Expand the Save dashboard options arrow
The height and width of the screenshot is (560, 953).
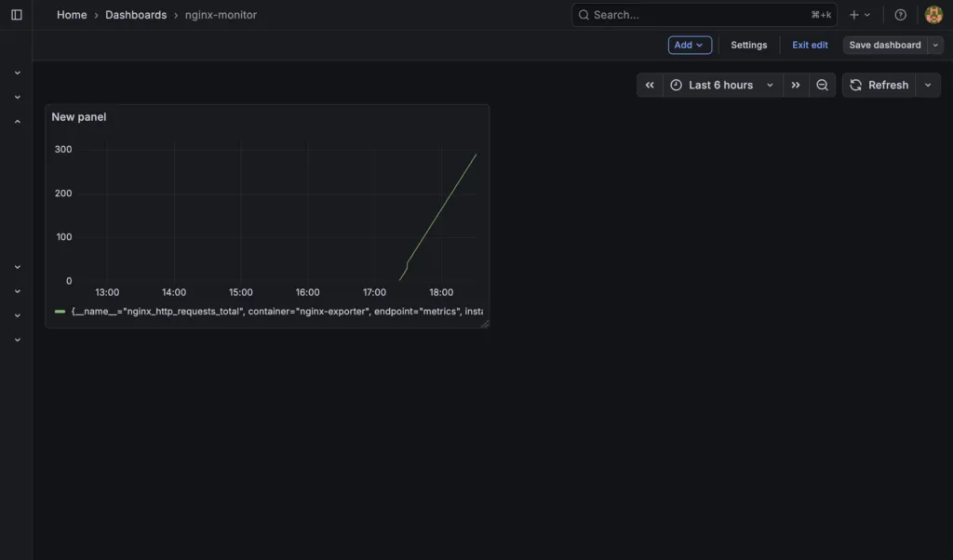[935, 45]
